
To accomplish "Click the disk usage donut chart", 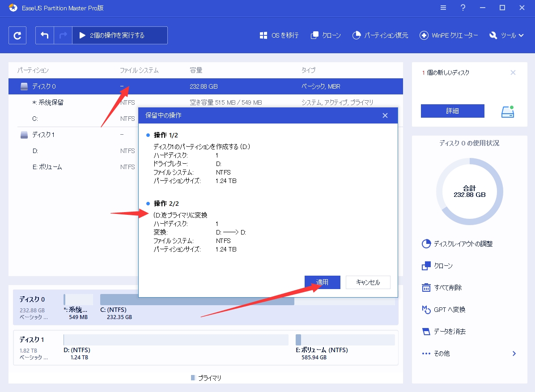I will [x=470, y=191].
